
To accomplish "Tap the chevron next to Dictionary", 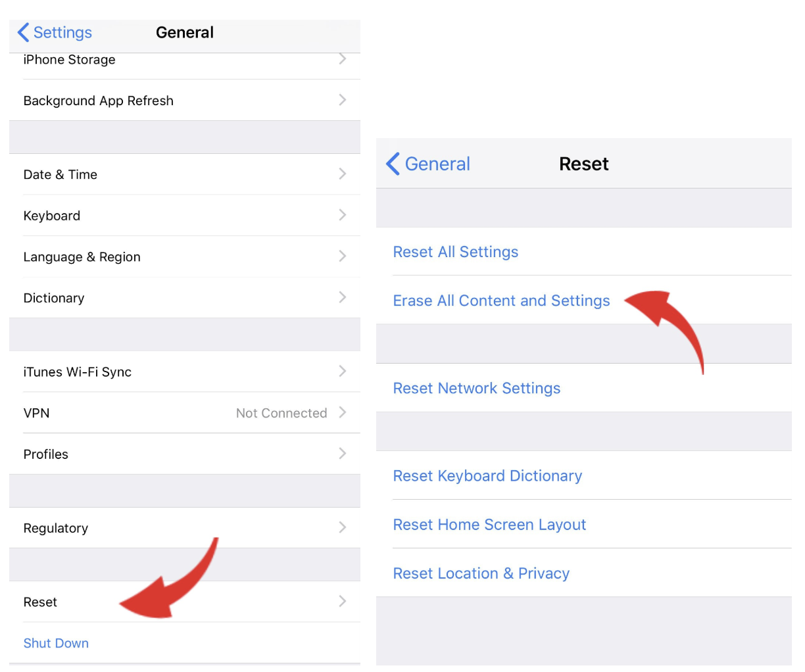I will click(x=342, y=297).
